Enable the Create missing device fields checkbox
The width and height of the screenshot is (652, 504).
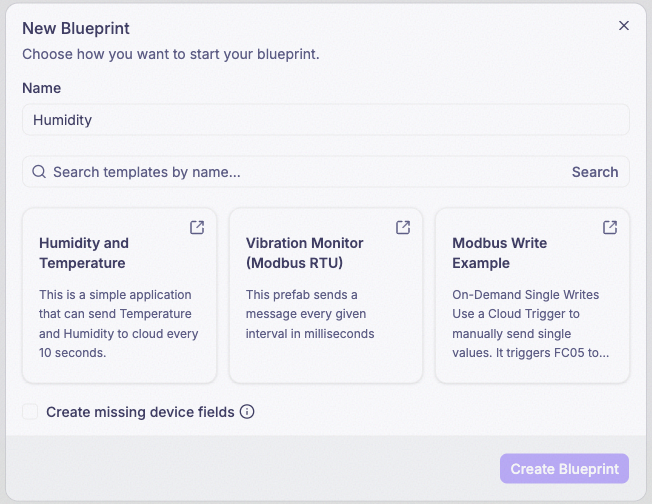click(x=30, y=412)
